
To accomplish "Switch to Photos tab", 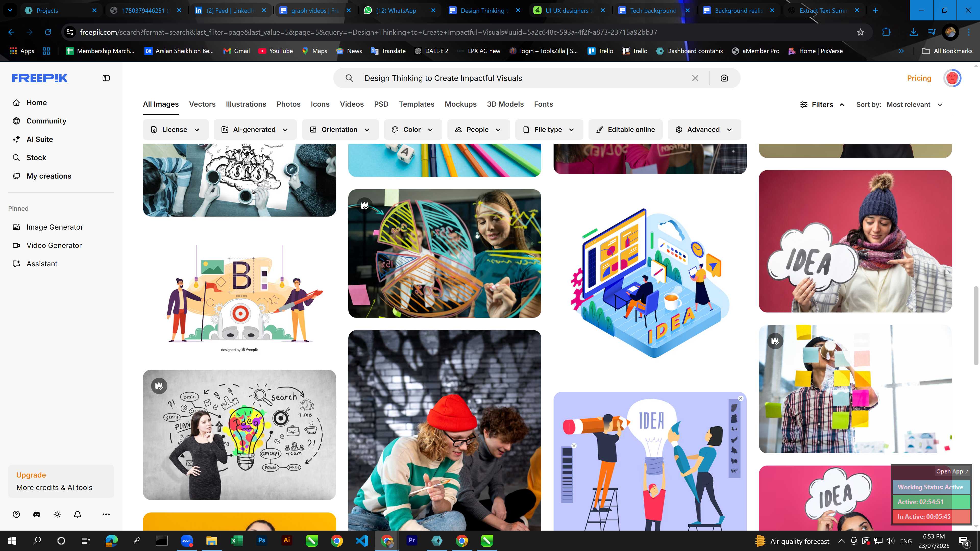I will click(288, 104).
